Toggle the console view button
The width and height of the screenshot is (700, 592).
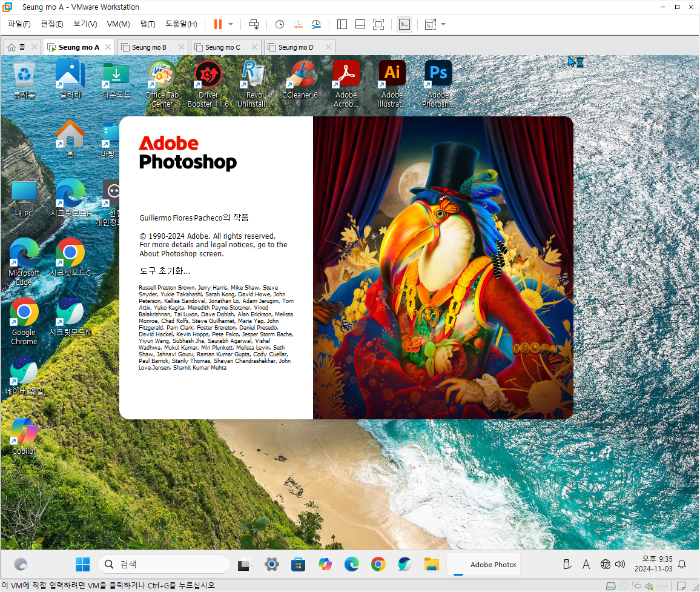pyautogui.click(x=404, y=24)
